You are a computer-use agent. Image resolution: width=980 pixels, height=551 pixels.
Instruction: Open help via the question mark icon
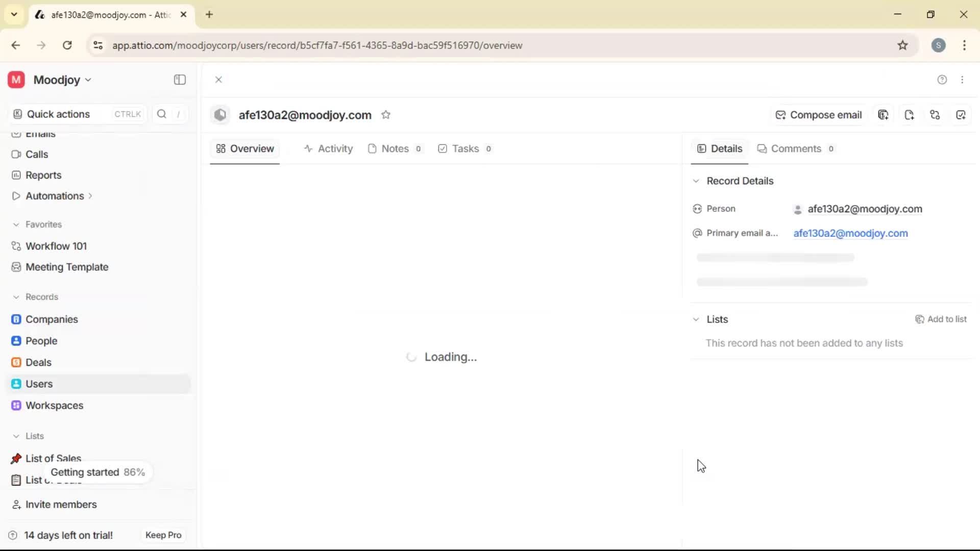[942, 80]
